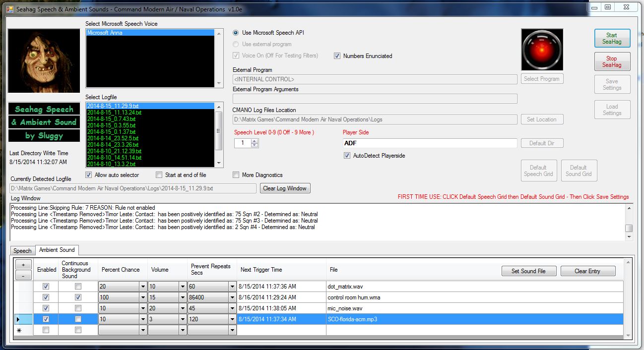Click the Save Settings button
Image resolution: width=644 pixels, height=350 pixels.
[612, 84]
